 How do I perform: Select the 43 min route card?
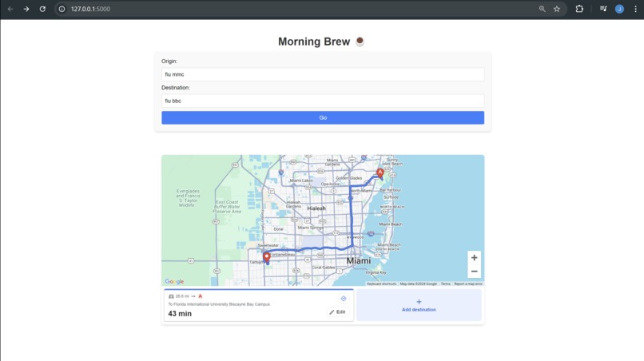click(x=259, y=305)
